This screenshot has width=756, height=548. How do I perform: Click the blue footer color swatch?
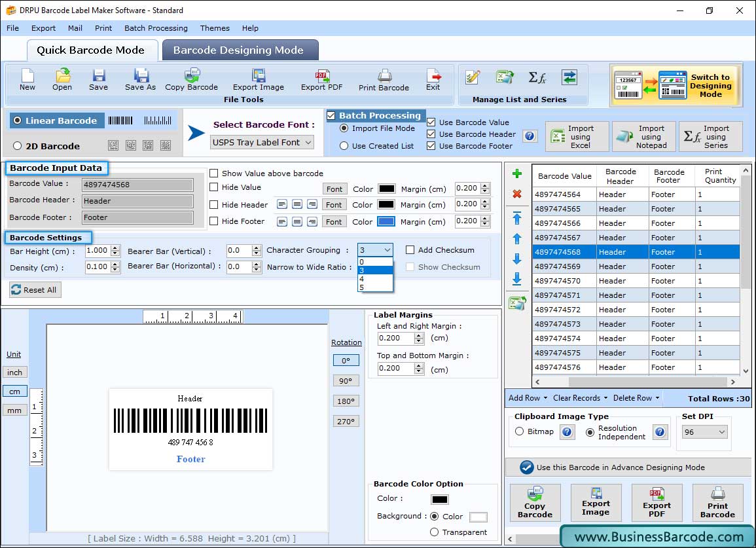click(386, 221)
